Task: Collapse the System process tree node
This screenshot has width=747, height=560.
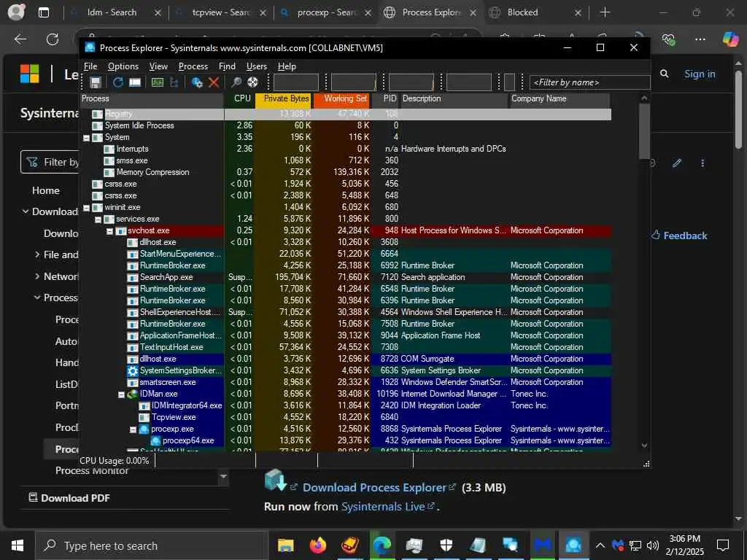Action: 87,138
